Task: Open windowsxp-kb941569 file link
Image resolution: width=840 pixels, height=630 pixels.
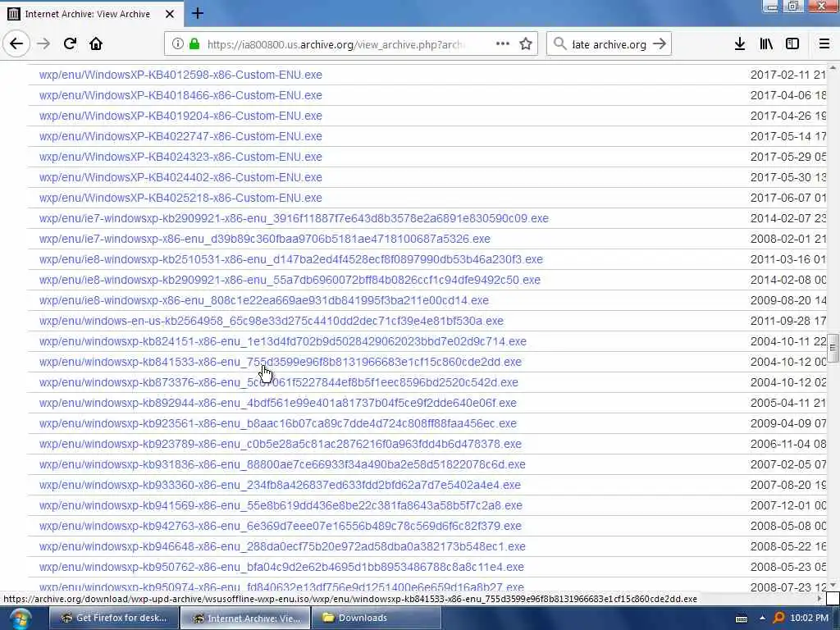Action: click(x=281, y=505)
